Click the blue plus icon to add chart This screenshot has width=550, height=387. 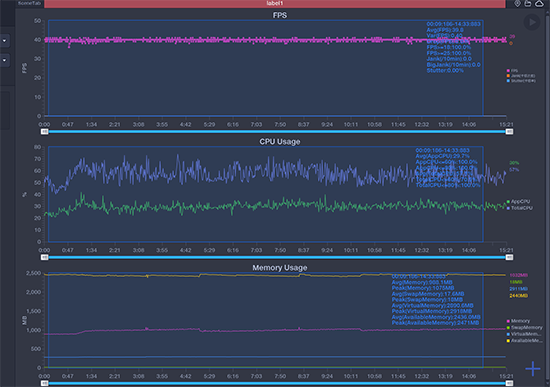[x=533, y=369]
